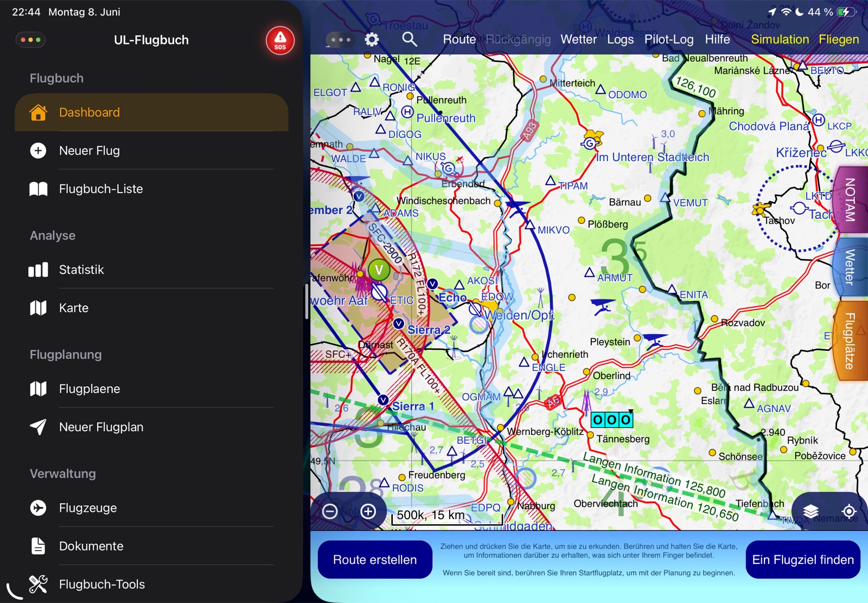Open the Wetter menu in the top bar
Image resolution: width=868 pixels, height=603 pixels.
578,39
